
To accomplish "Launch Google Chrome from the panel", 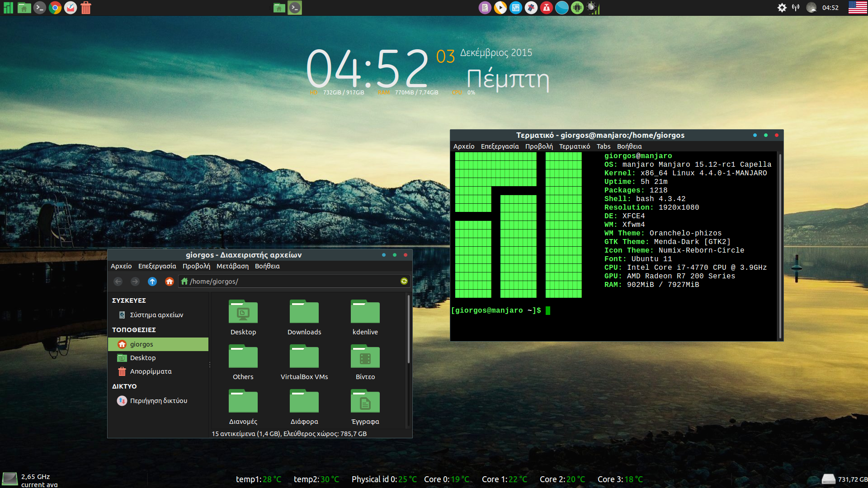I will (55, 8).
